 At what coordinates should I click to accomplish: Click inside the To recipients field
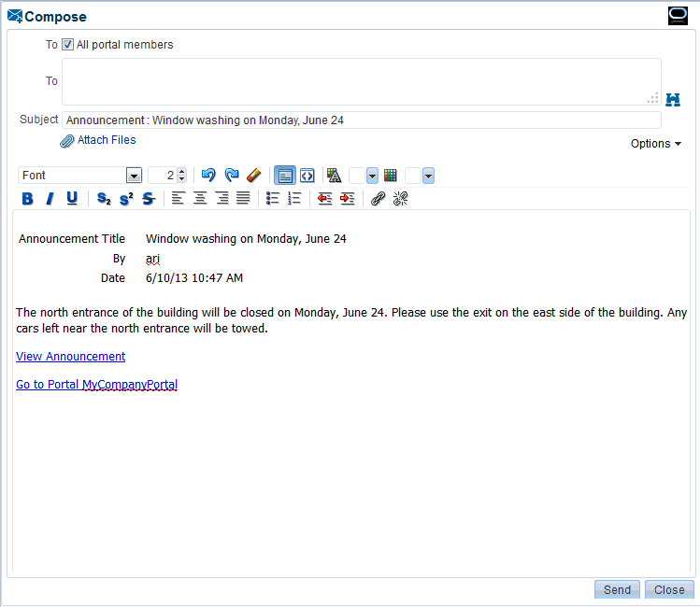point(361,81)
